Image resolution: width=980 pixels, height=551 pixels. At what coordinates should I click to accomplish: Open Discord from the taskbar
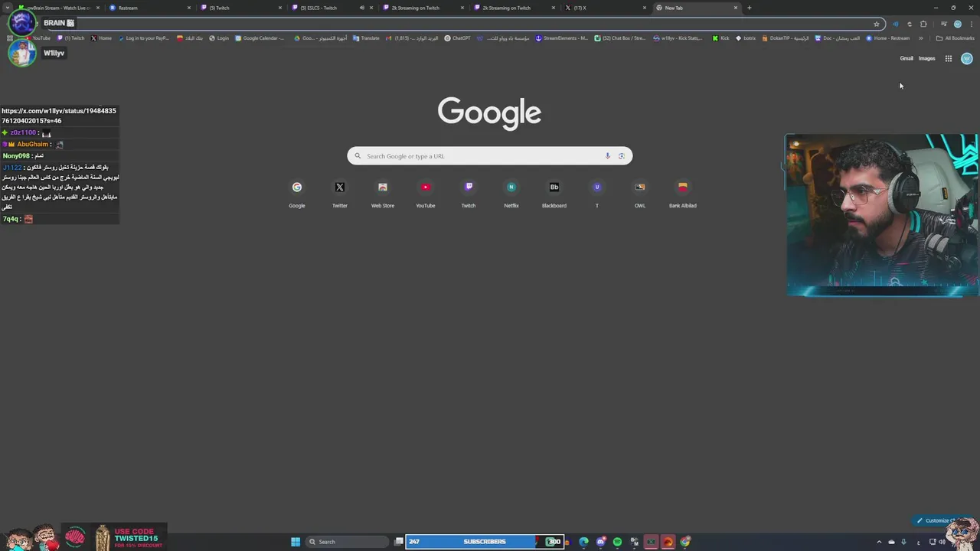(601, 542)
